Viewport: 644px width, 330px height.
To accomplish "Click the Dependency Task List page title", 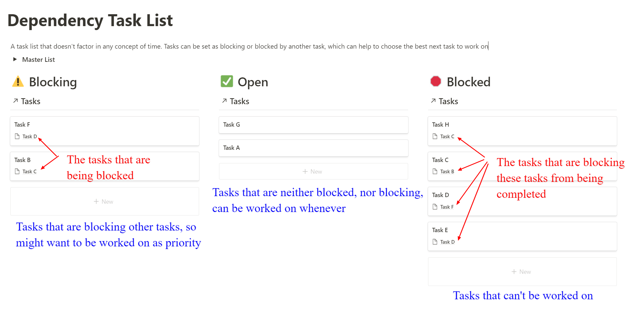I will (x=90, y=21).
